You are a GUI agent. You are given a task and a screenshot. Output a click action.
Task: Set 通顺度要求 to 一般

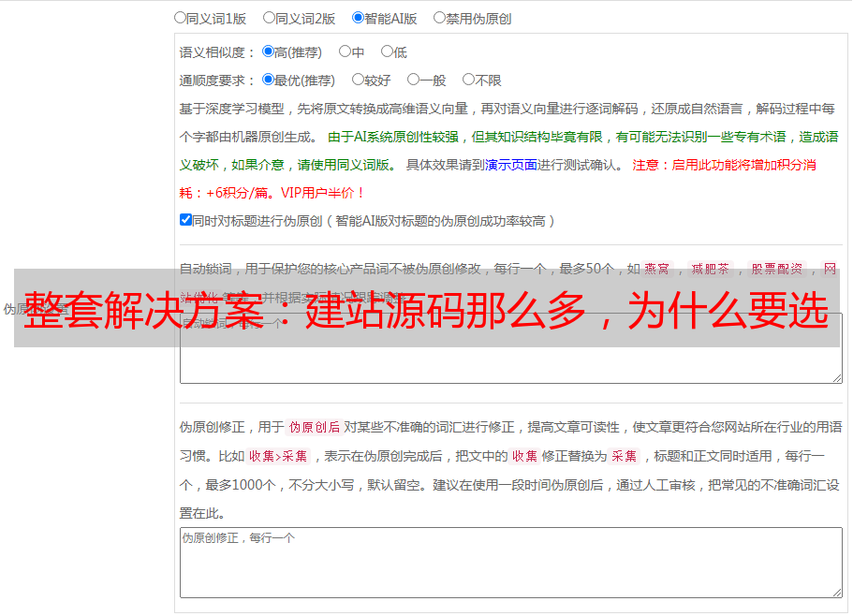414,80
